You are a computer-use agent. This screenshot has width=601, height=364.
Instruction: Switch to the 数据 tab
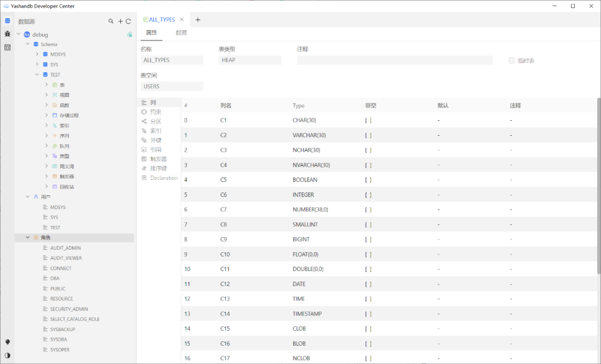(x=181, y=33)
